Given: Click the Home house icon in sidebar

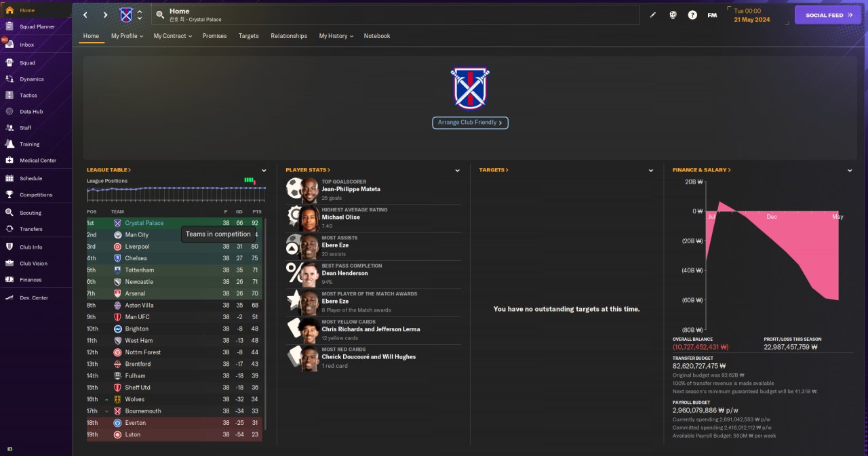Looking at the screenshot, I should point(9,10).
